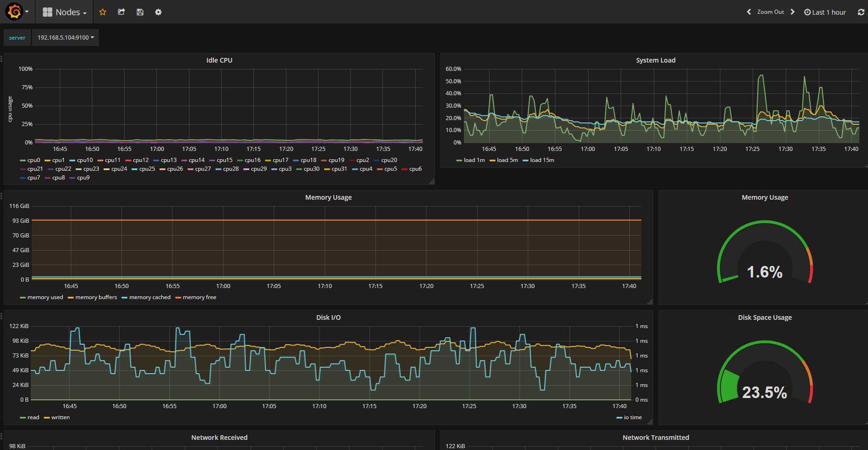Open the Memory Usage graph panel title
The image size is (868, 450).
tap(328, 197)
